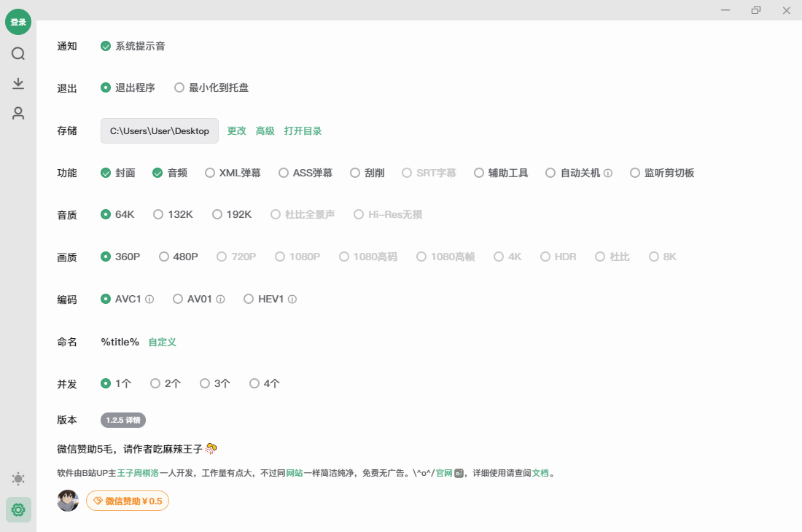Choose AVC1 encoding
The image size is (802, 532).
tap(121, 299)
